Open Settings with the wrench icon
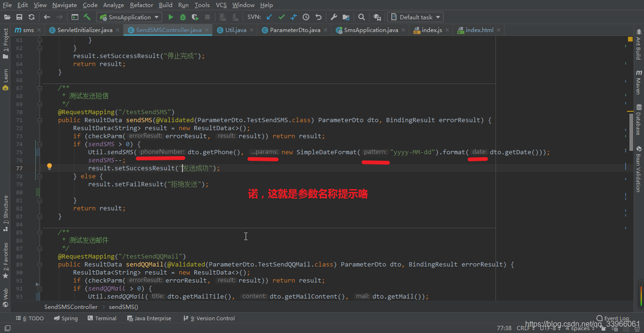The image size is (644, 333). coord(334,17)
